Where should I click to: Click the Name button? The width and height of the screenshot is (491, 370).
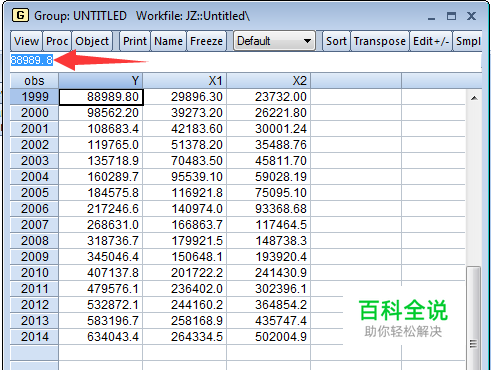pyautogui.click(x=168, y=41)
